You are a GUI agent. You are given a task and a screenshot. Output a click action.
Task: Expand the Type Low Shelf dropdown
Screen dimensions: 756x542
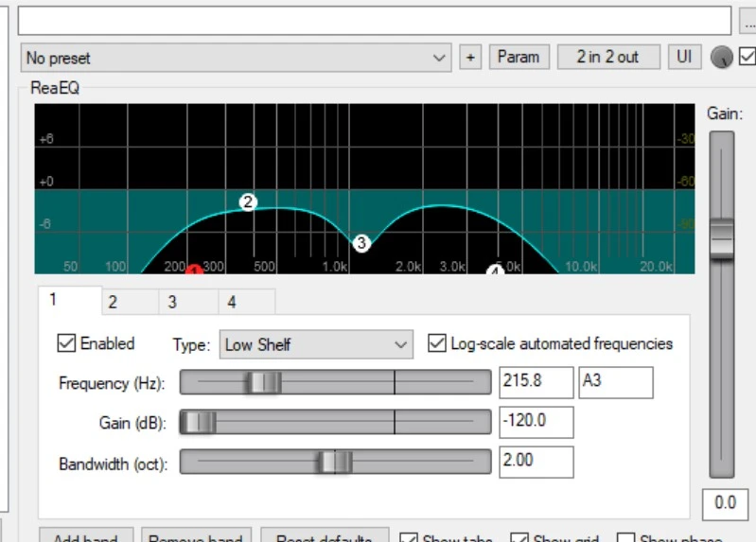pyautogui.click(x=316, y=344)
